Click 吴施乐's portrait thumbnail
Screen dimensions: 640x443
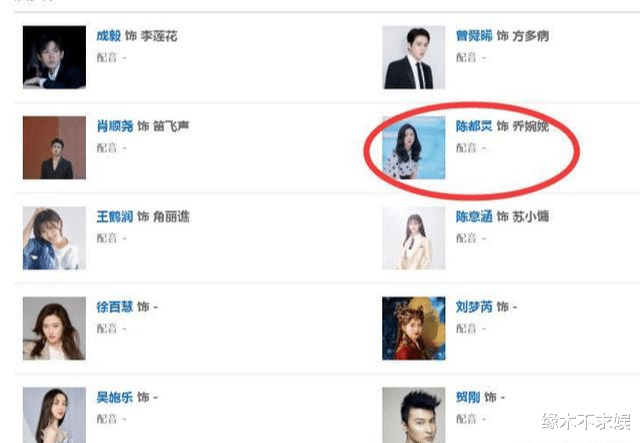(54, 415)
